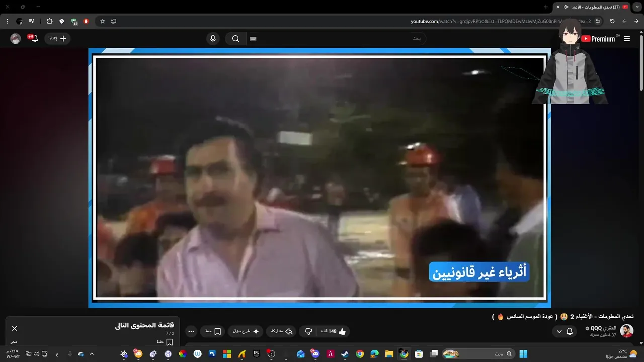Click the red shield extension icon
This screenshot has height=362, width=644.
86,21
